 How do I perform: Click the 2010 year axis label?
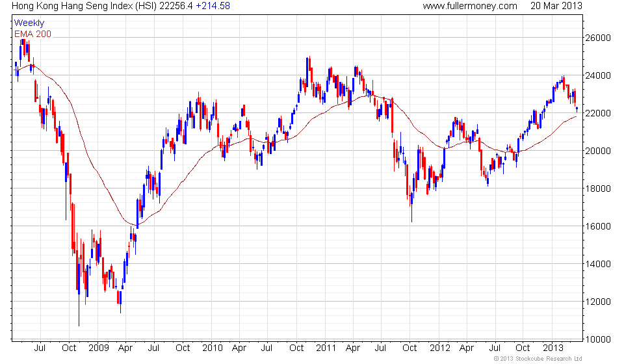tap(213, 348)
